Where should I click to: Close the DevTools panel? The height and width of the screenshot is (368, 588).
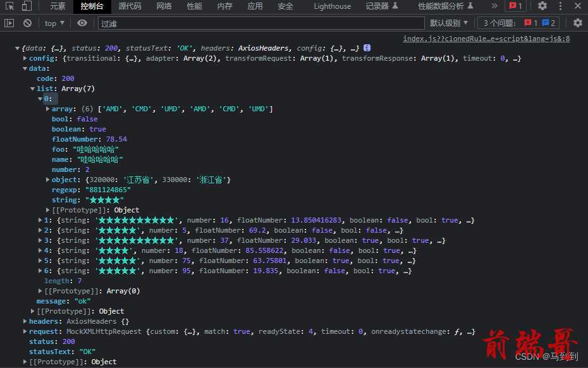tap(578, 6)
